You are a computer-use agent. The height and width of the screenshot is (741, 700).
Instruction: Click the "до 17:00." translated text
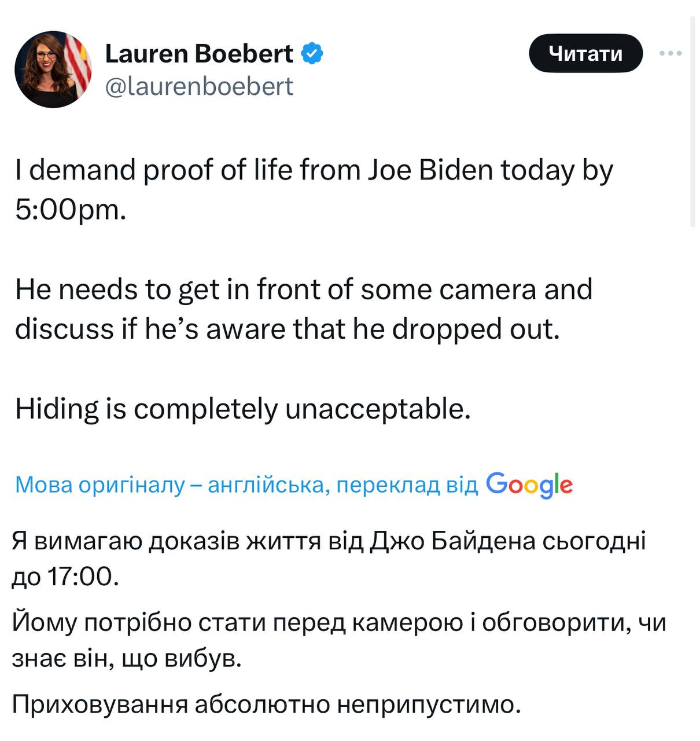tap(65, 576)
